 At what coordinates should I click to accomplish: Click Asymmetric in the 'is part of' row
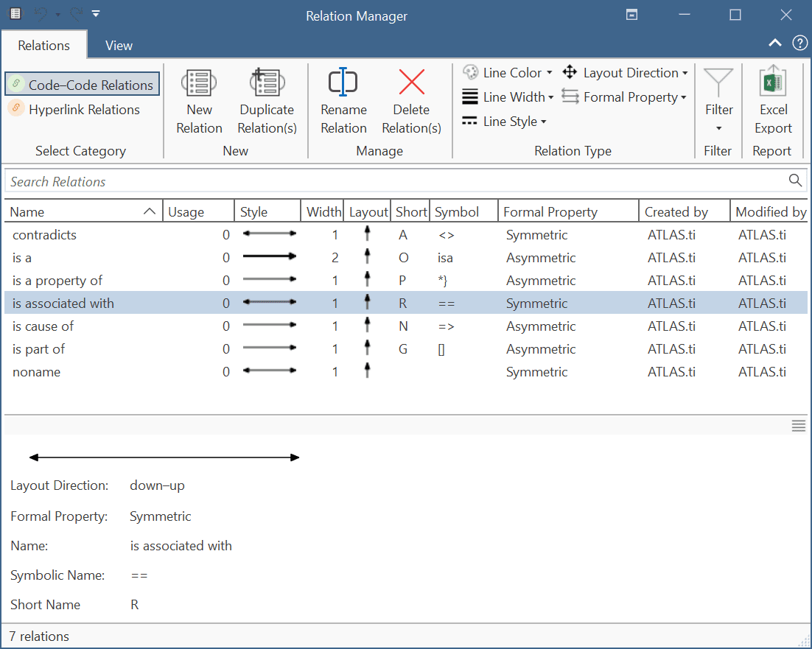(541, 349)
